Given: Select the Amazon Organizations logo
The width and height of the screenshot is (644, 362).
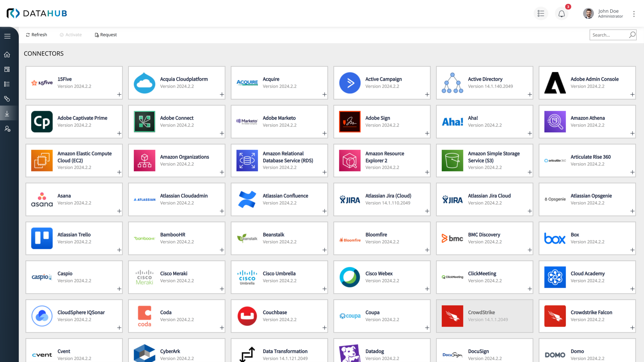Looking at the screenshot, I should pos(144,161).
